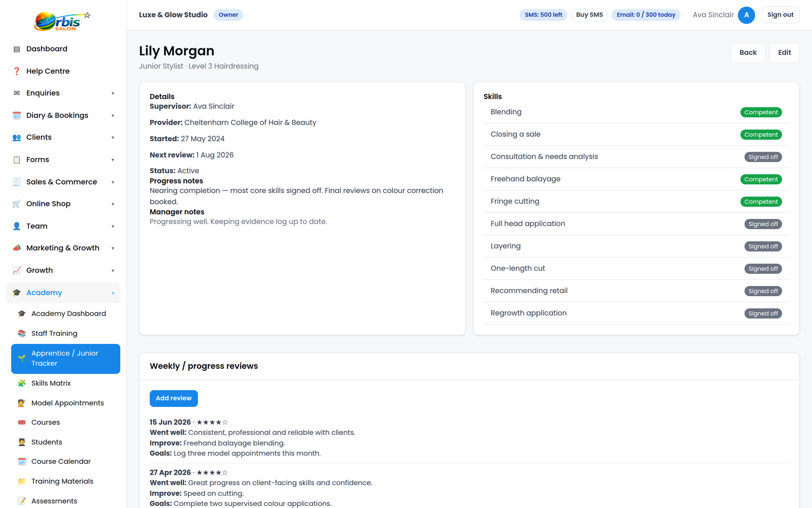
Task: Expand the Marketing & Growth arrow
Action: pyautogui.click(x=113, y=248)
